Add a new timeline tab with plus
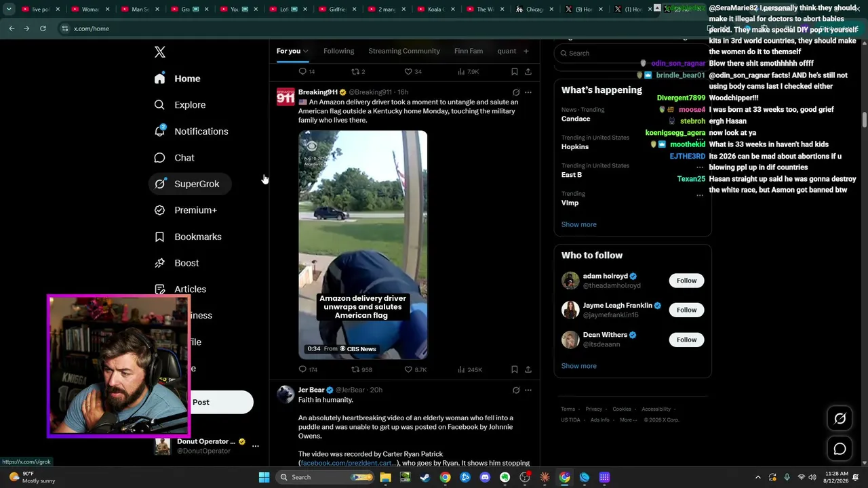This screenshot has width=868, height=488. click(526, 51)
